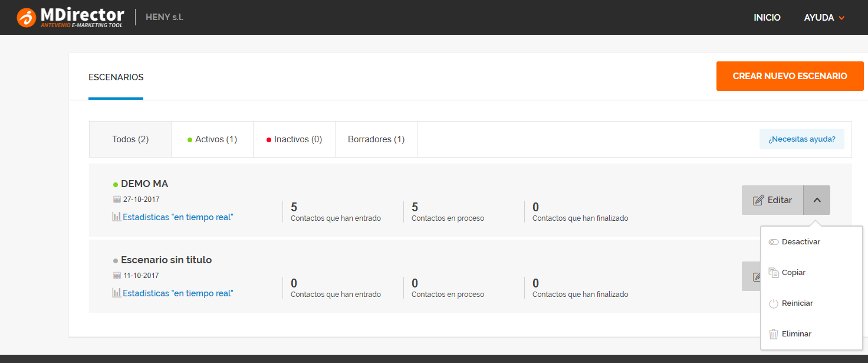This screenshot has width=868, height=363.
Task: Open the ¿Necesitas ayuda? link
Action: pos(801,139)
